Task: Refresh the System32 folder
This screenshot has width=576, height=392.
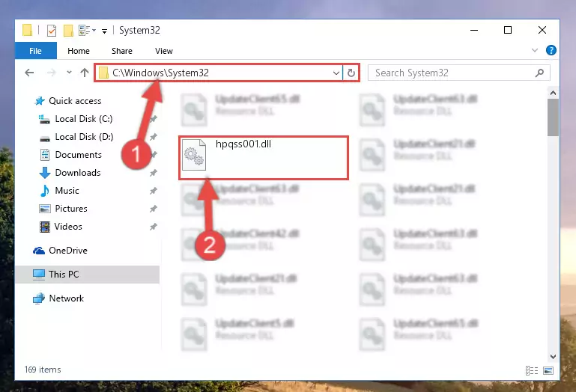Action: click(351, 73)
